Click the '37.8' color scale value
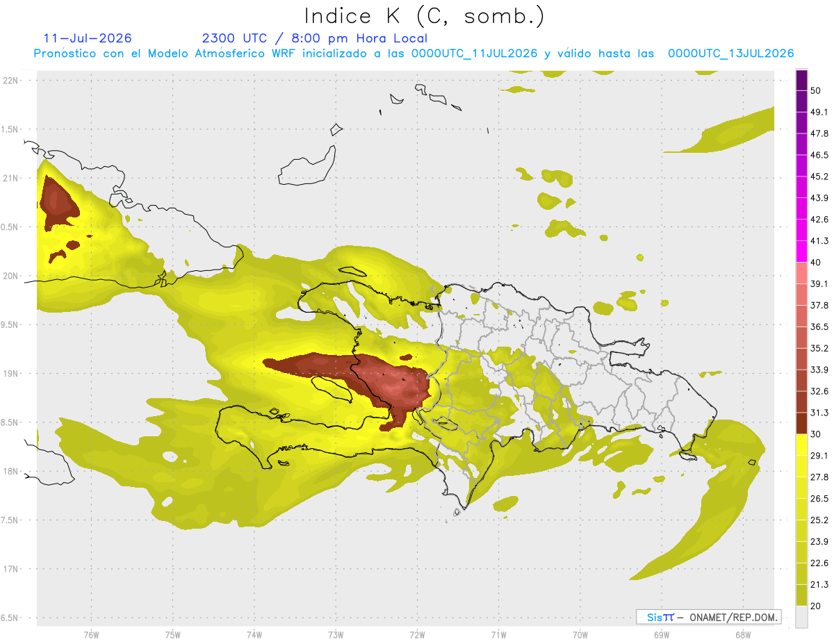The width and height of the screenshot is (834, 644). pos(819,305)
